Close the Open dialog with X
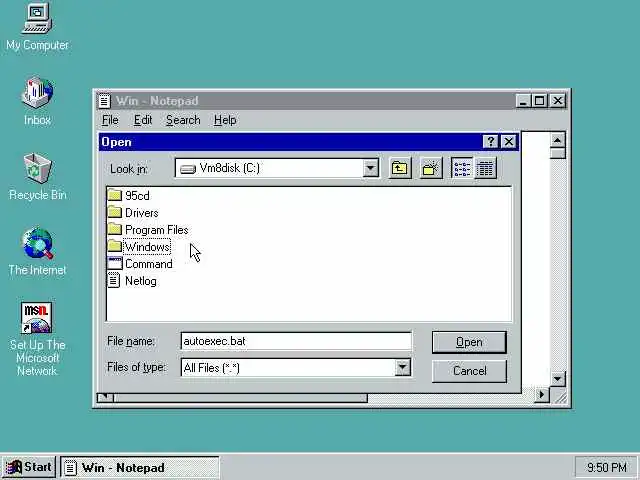Screen dimensions: 640x480 click(509, 142)
